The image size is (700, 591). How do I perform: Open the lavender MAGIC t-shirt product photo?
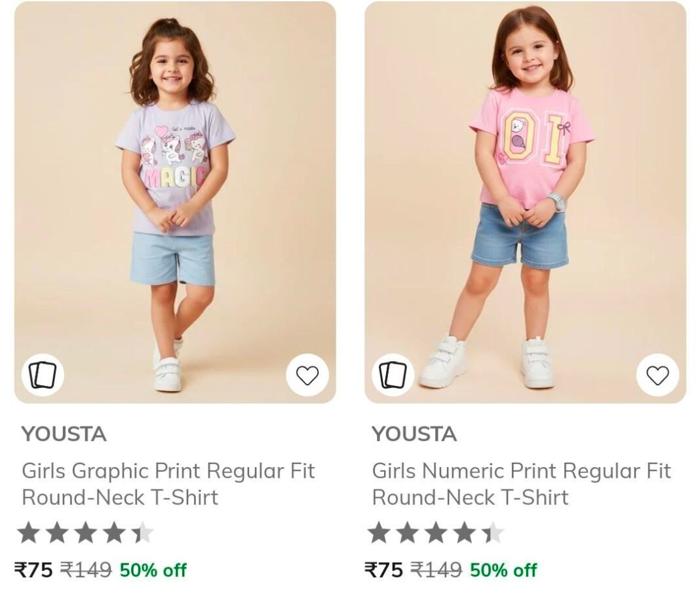175,202
